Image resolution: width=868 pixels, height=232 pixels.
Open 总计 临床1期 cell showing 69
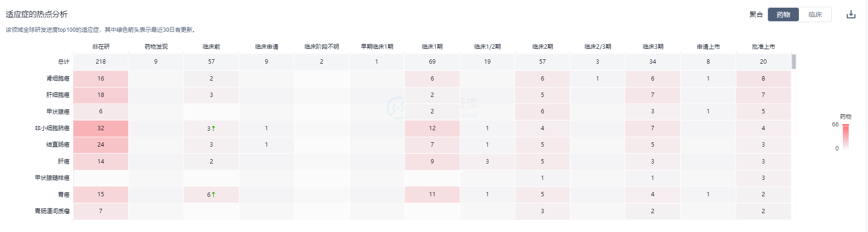pos(432,62)
